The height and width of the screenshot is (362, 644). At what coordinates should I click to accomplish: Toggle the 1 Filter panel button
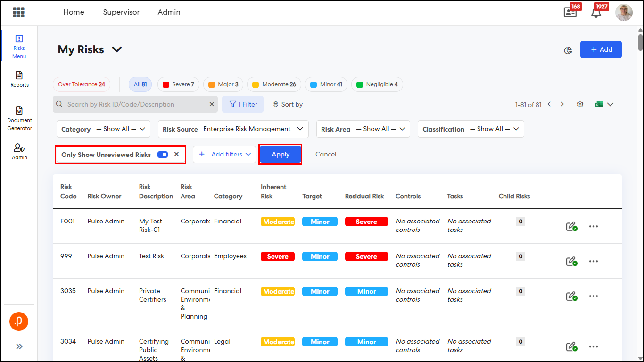pos(243,104)
